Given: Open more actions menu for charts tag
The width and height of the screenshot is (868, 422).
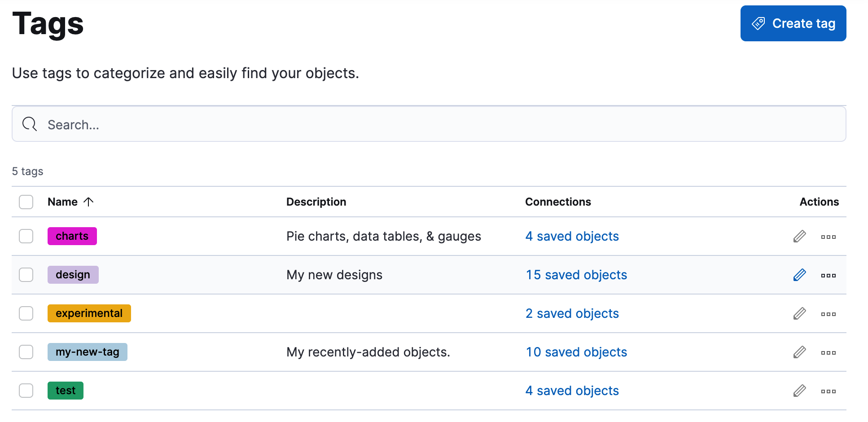Looking at the screenshot, I should coord(828,237).
